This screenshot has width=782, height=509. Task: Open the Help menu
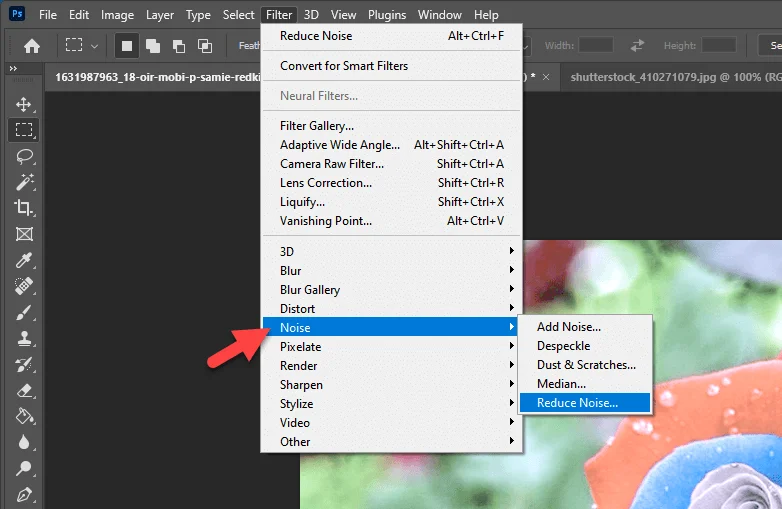tap(486, 15)
